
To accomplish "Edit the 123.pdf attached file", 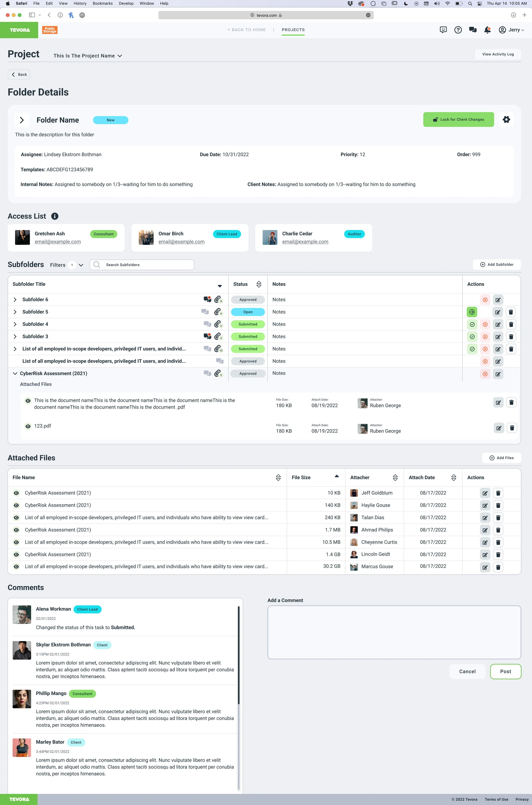I will click(498, 428).
